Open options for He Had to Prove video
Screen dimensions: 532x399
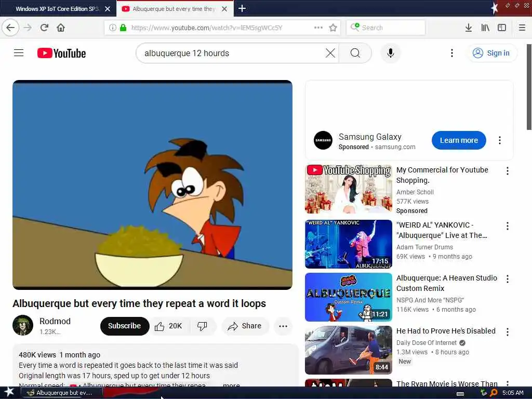[507, 332]
